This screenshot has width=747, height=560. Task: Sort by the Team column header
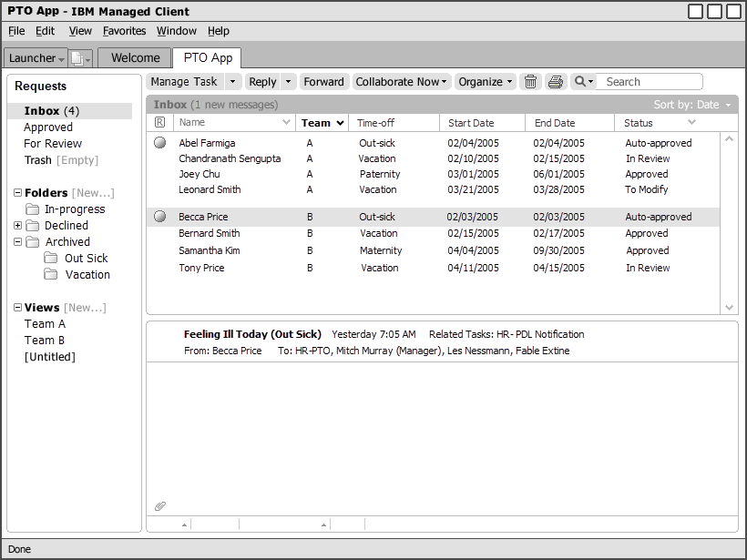[x=322, y=123]
